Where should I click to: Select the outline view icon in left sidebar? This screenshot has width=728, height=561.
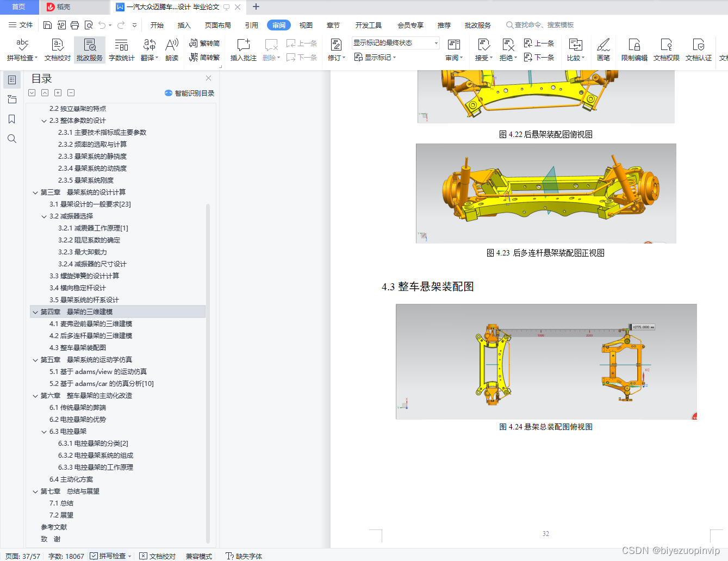click(x=12, y=80)
